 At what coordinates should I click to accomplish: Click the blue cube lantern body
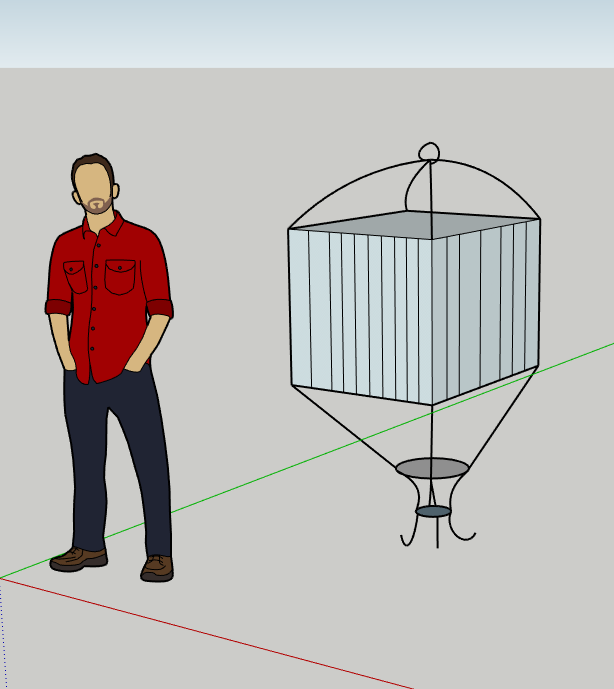pyautogui.click(x=414, y=308)
